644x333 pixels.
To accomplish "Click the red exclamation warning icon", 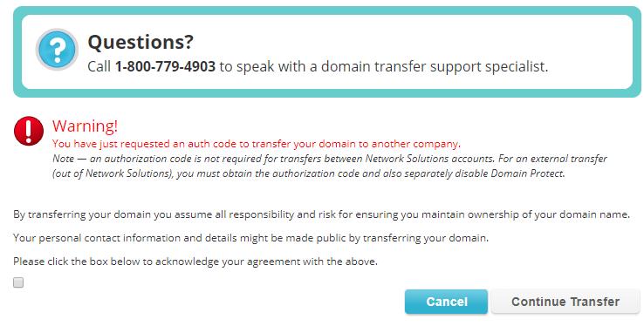I will click(29, 132).
